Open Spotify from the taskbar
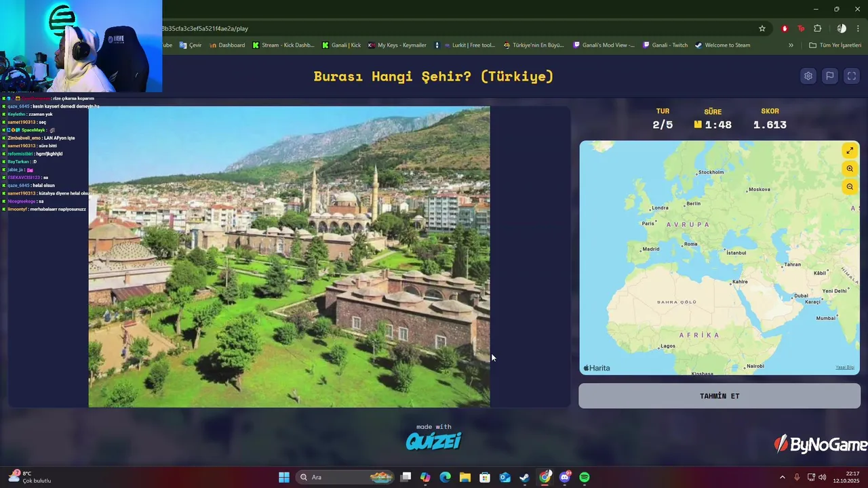Screen dimensions: 868x488 pos(585,477)
